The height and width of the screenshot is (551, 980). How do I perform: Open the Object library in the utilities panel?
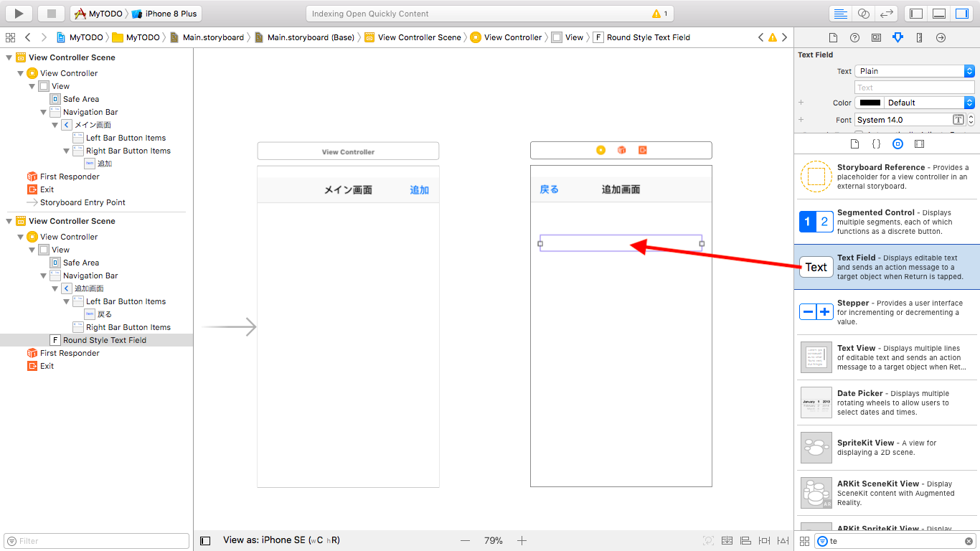(x=897, y=143)
